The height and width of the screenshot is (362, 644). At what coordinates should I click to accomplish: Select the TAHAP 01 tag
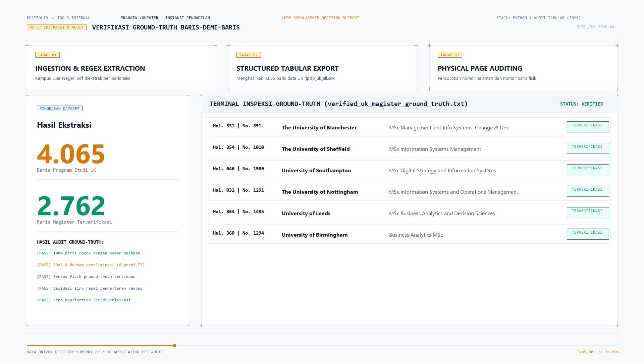coord(47,55)
